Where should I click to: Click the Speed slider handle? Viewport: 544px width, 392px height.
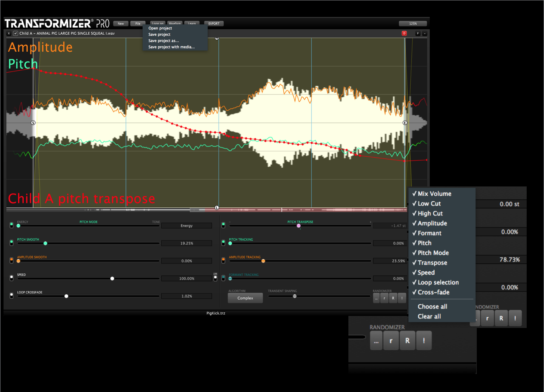112,278
